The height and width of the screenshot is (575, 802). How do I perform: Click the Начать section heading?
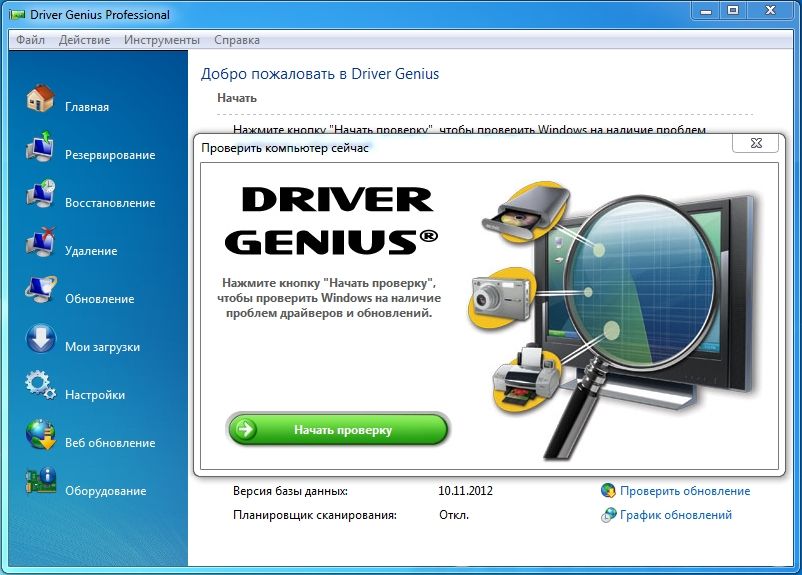coord(237,98)
